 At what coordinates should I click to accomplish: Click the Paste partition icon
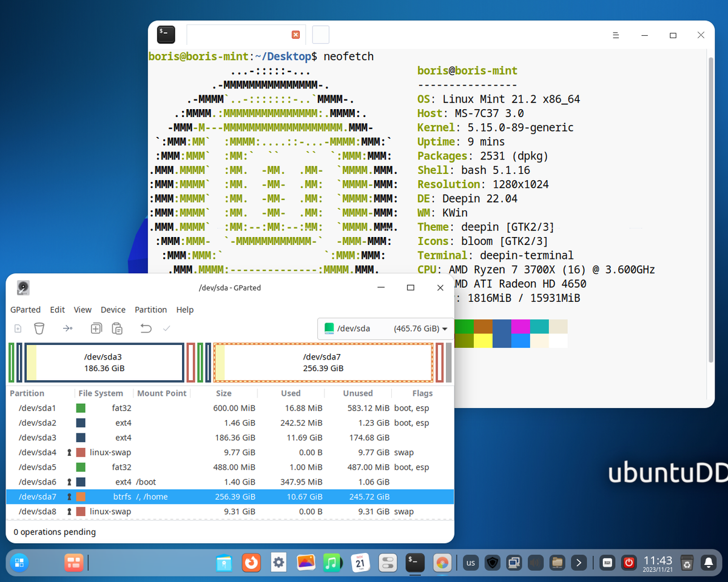point(117,328)
